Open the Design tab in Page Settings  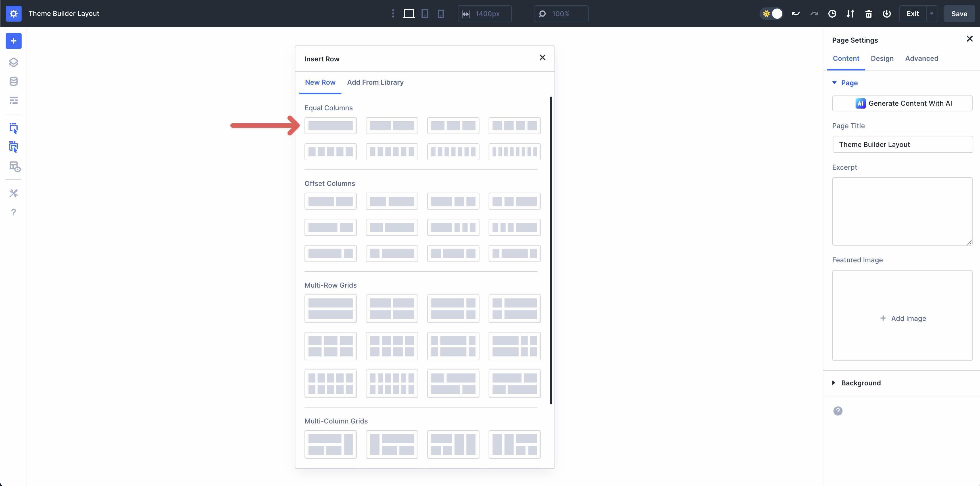(x=882, y=59)
